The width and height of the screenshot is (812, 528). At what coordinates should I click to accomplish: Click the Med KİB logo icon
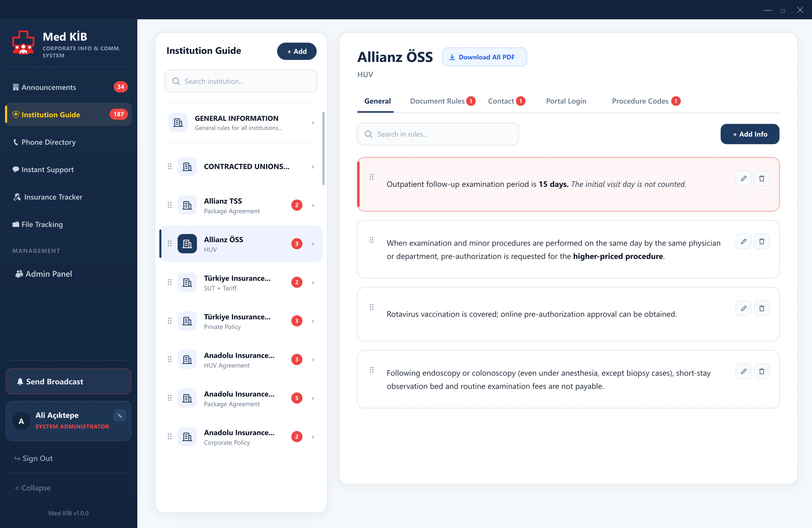[23, 42]
